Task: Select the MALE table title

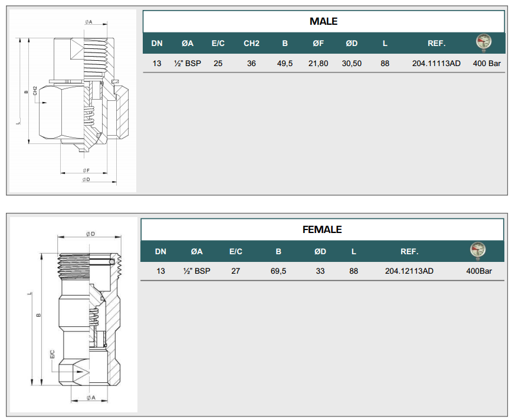Action: pyautogui.click(x=323, y=21)
